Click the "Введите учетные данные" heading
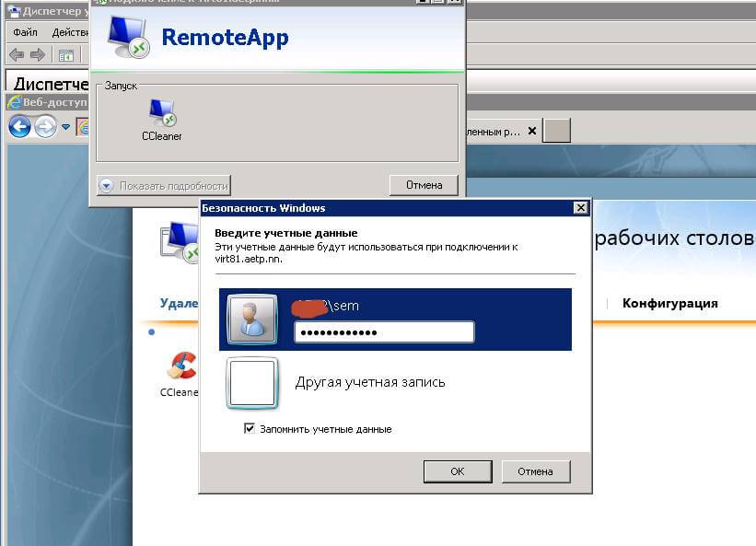756x546 pixels. coord(285,233)
